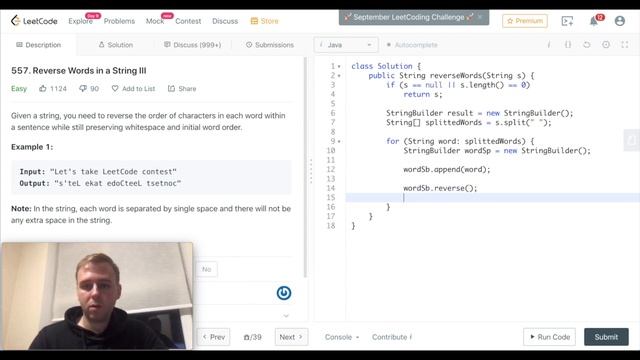The width and height of the screenshot is (640, 360).
Task: Open the user profile avatar menu
Action: pos(620,21)
